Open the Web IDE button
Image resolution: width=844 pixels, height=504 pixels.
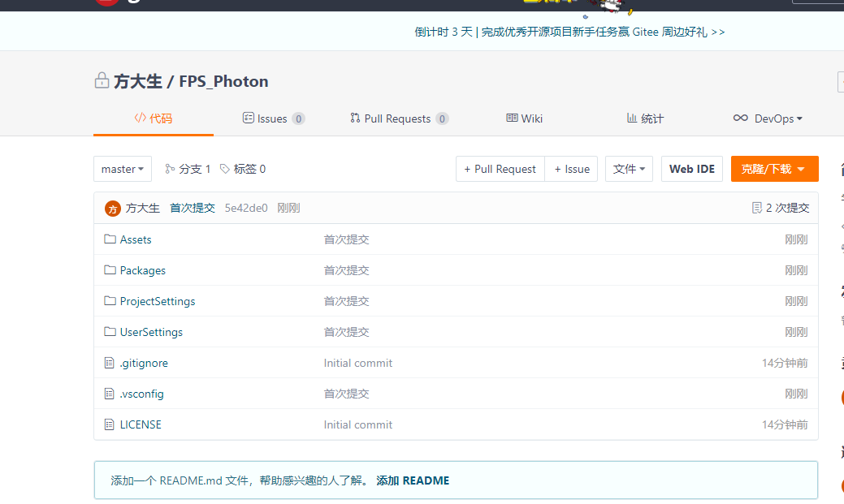pos(691,169)
